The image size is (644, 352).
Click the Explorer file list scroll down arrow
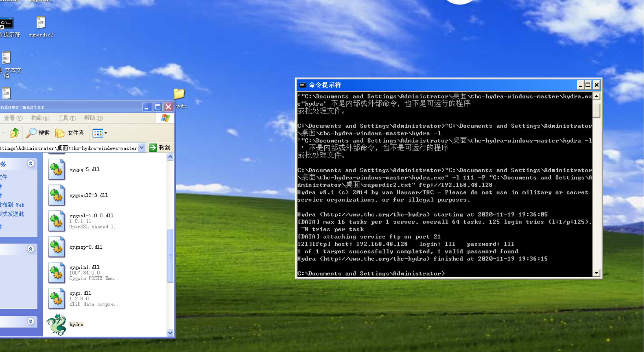click(x=170, y=333)
